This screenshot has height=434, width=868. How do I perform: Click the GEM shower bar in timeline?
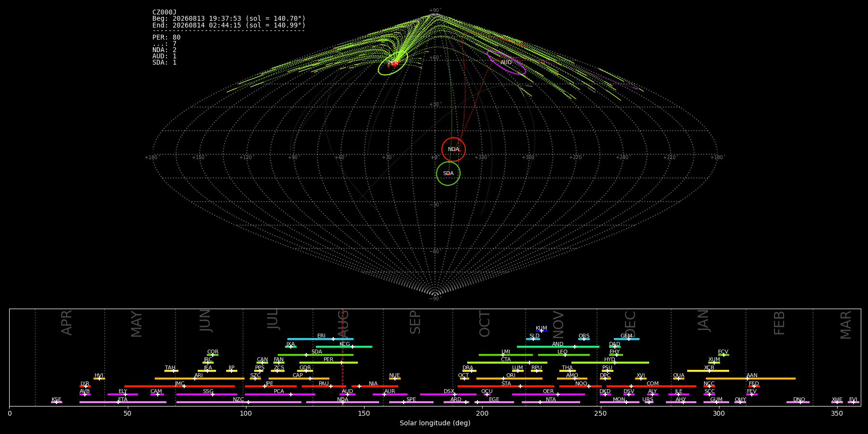click(x=626, y=339)
